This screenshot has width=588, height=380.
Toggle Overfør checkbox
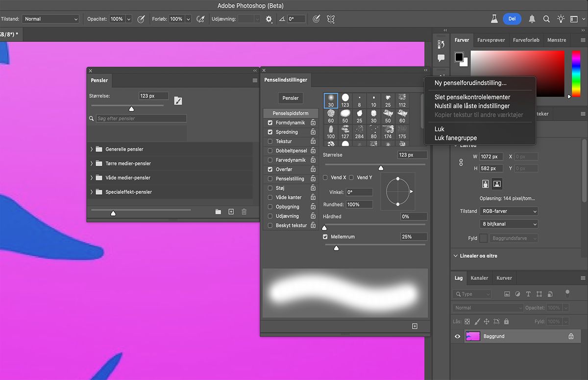[270, 169]
